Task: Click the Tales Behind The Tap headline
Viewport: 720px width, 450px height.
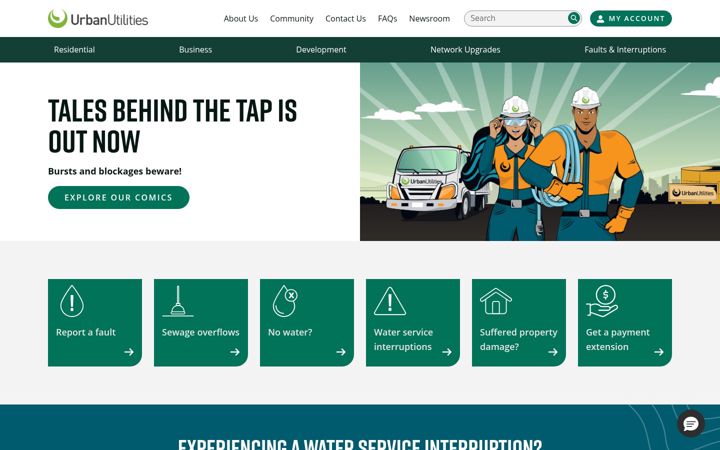Action: pyautogui.click(x=173, y=125)
